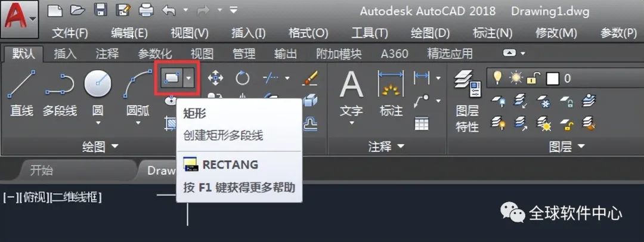Screen dimensions: 644x242
Task: Switch to the 输出 ribbon tab
Action: (x=286, y=54)
